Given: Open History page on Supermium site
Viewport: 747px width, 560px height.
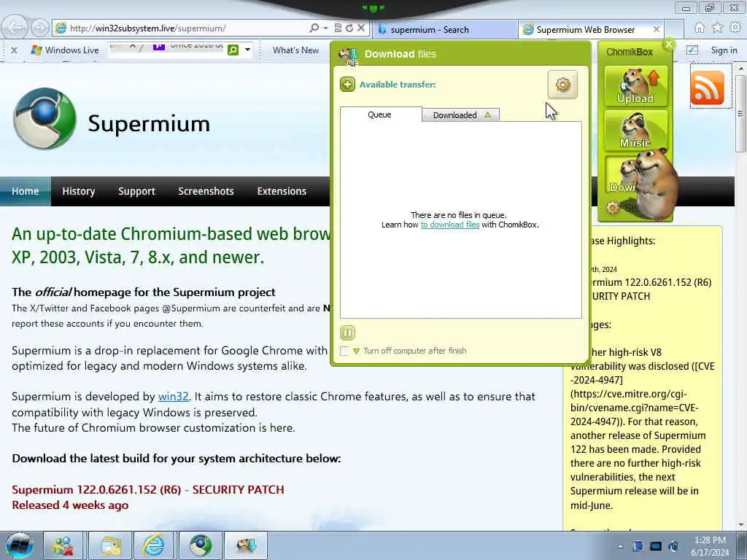Looking at the screenshot, I should (x=79, y=191).
